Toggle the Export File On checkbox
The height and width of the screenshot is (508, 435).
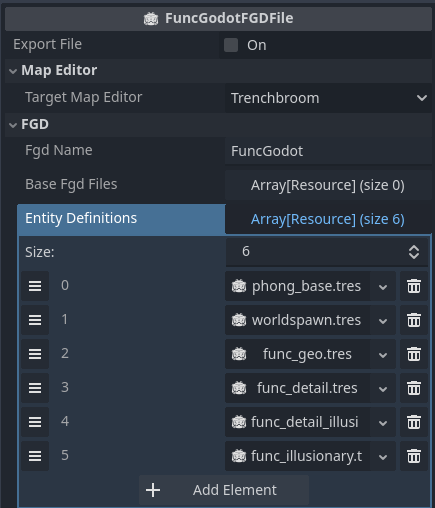231,45
